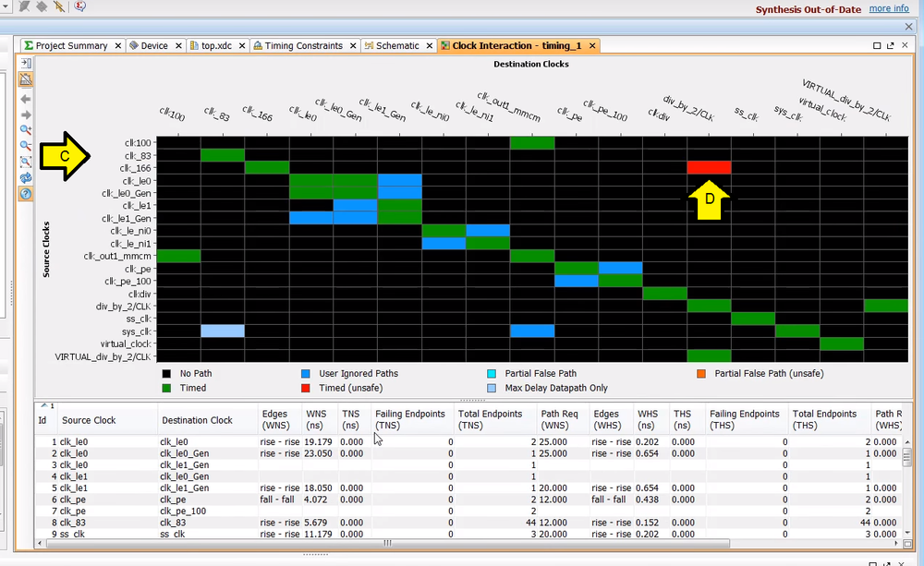
Task: Click the Forward navigation arrow in the sidebar
Action: 25,114
